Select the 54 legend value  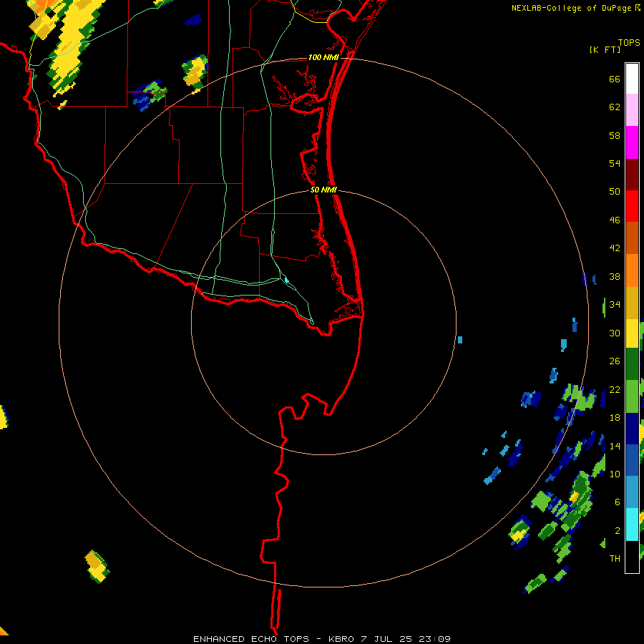(615, 163)
